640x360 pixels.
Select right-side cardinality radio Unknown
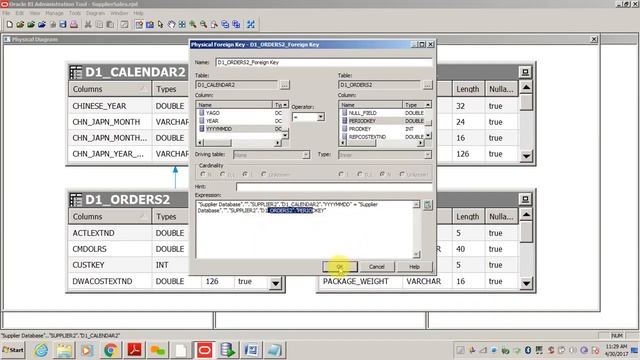402,174
